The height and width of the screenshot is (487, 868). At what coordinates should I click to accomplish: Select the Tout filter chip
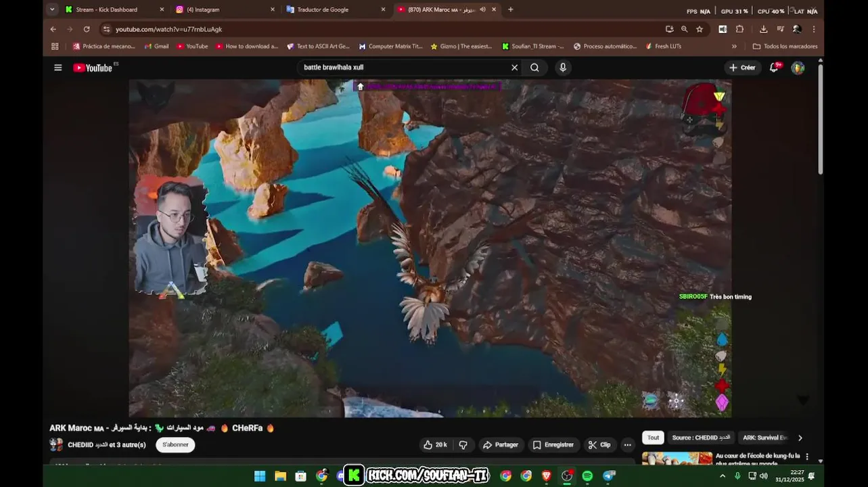(x=653, y=438)
